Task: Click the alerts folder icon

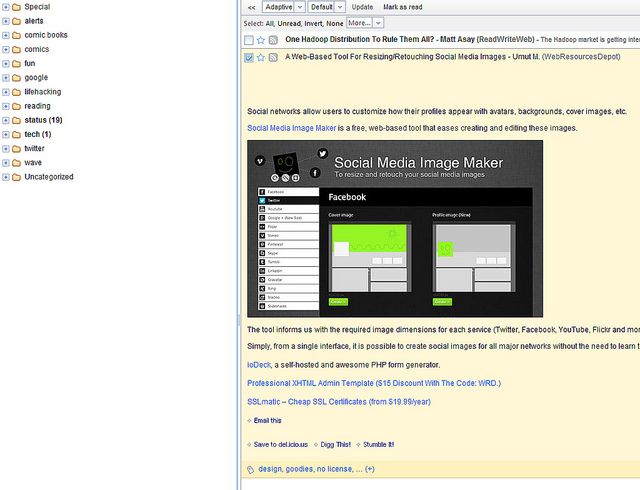Action: (x=16, y=21)
